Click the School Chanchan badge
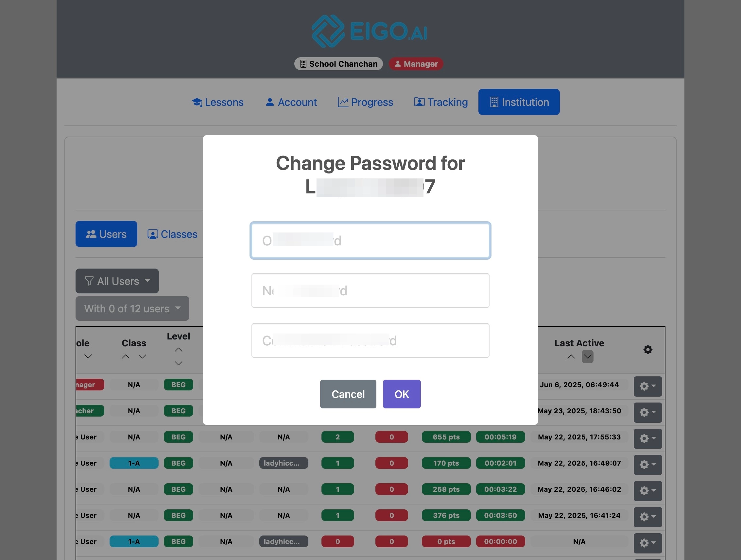This screenshot has height=560, width=741. point(338,64)
